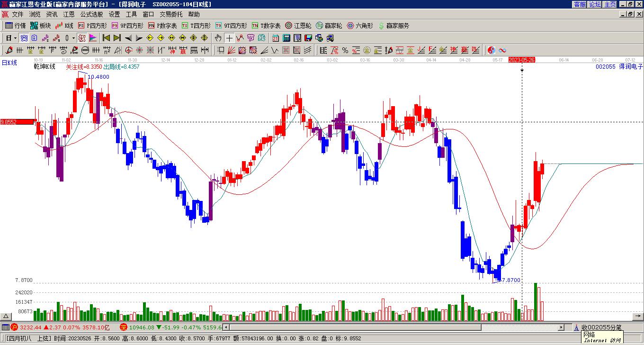Click the up-triangle expander beside the volume panel
Image resolution: width=644 pixels, height=345 pixels.
tap(6, 317)
